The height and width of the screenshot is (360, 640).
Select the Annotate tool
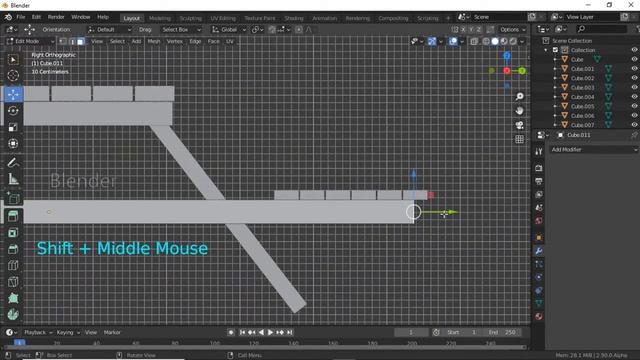click(x=13, y=162)
